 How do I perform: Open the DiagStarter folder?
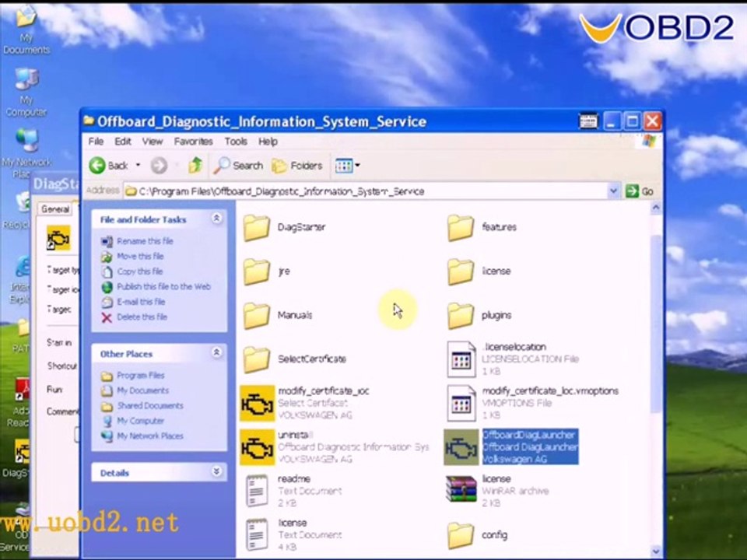[x=258, y=227]
